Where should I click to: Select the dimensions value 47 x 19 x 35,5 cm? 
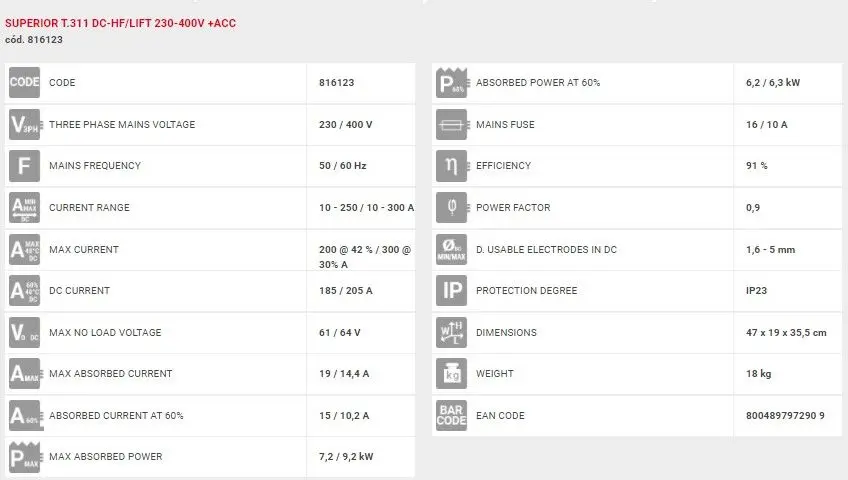tap(788, 333)
